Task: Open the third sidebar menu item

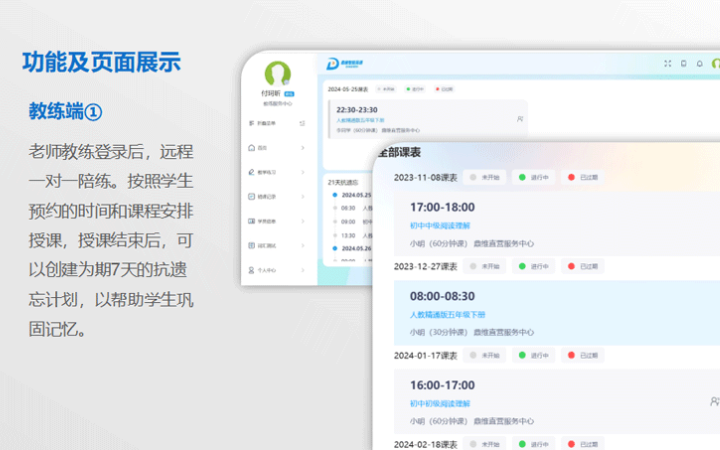Action: 265,196
